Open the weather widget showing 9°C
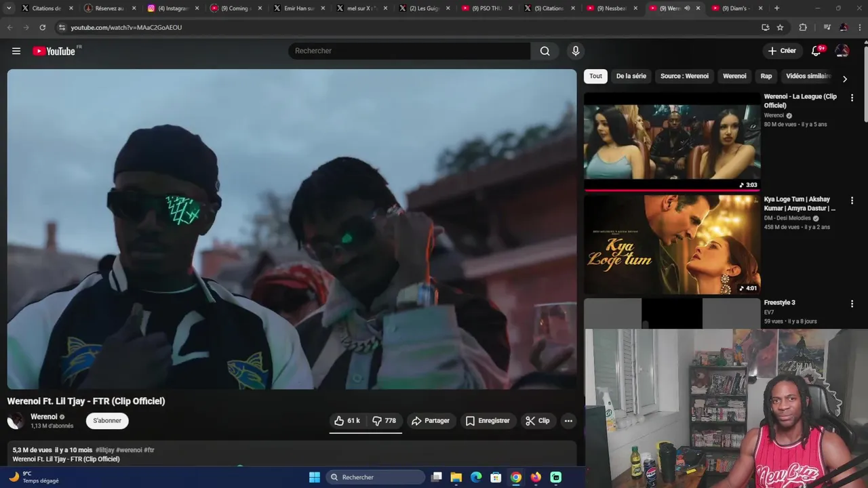This screenshot has width=868, height=488. (x=34, y=477)
